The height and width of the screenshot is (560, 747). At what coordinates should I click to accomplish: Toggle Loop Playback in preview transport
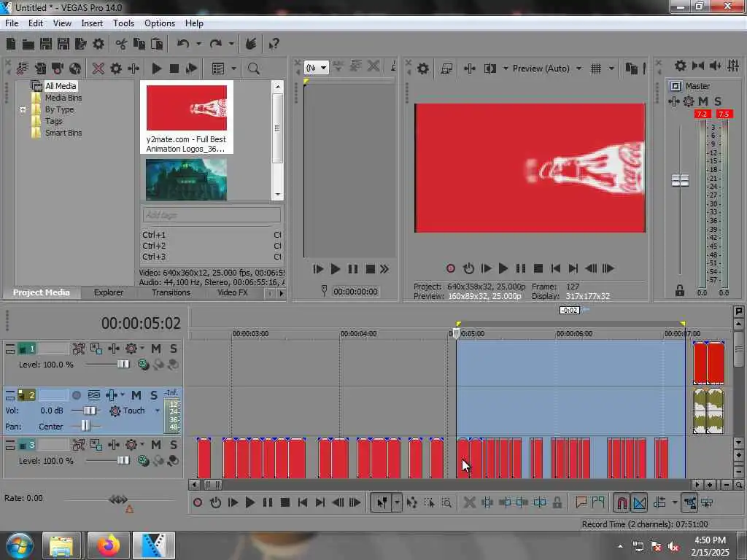coord(468,268)
